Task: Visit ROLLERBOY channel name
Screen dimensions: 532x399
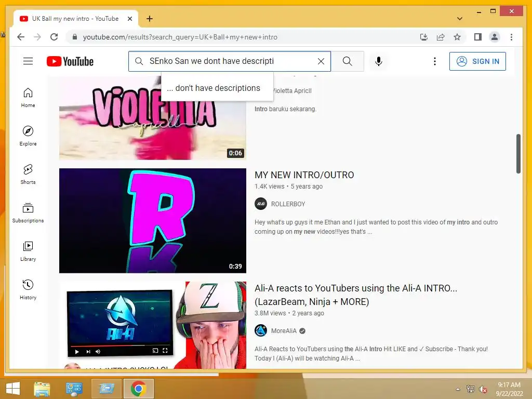Action: click(288, 204)
